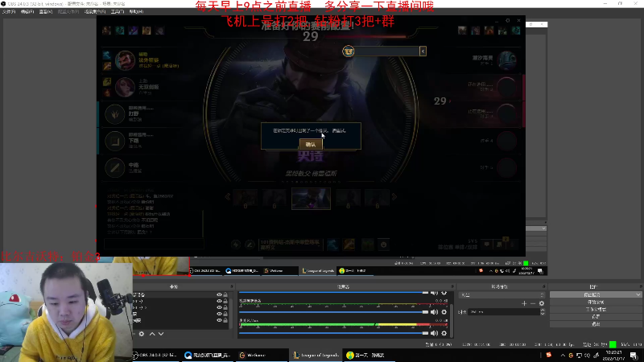Click 确认 confirm button in error dialog
The height and width of the screenshot is (362, 644).
click(x=311, y=144)
